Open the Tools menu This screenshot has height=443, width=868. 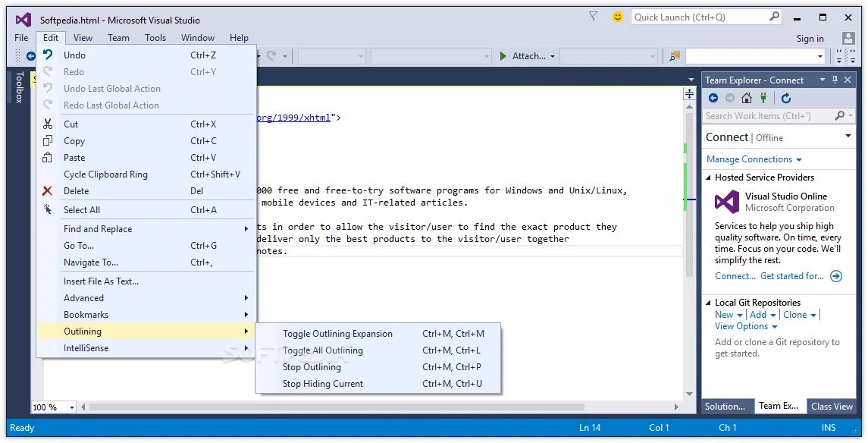tap(155, 38)
